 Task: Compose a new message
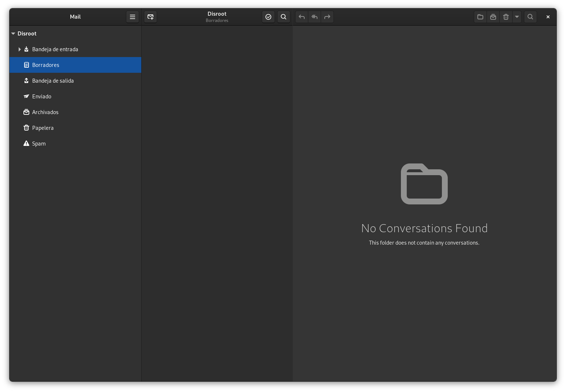[x=150, y=17]
